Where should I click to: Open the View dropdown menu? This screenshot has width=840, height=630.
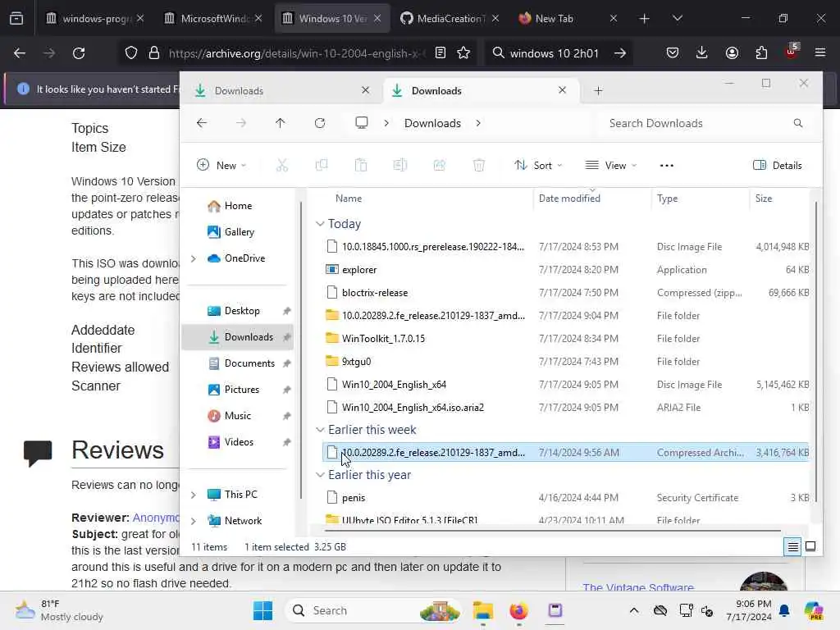610,166
